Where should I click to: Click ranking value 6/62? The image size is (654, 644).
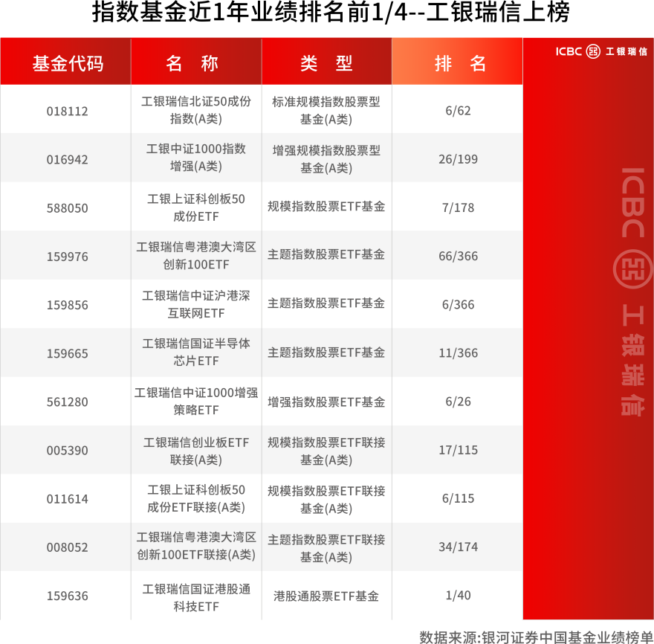click(x=458, y=111)
